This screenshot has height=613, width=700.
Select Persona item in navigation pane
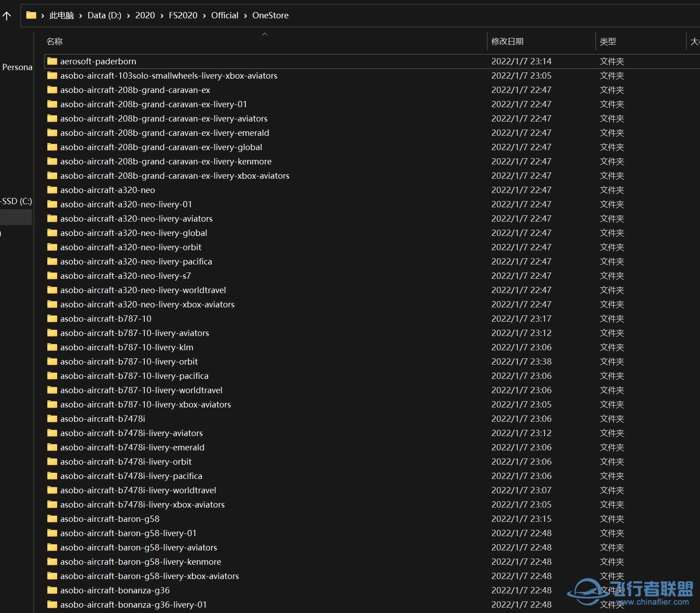17,67
